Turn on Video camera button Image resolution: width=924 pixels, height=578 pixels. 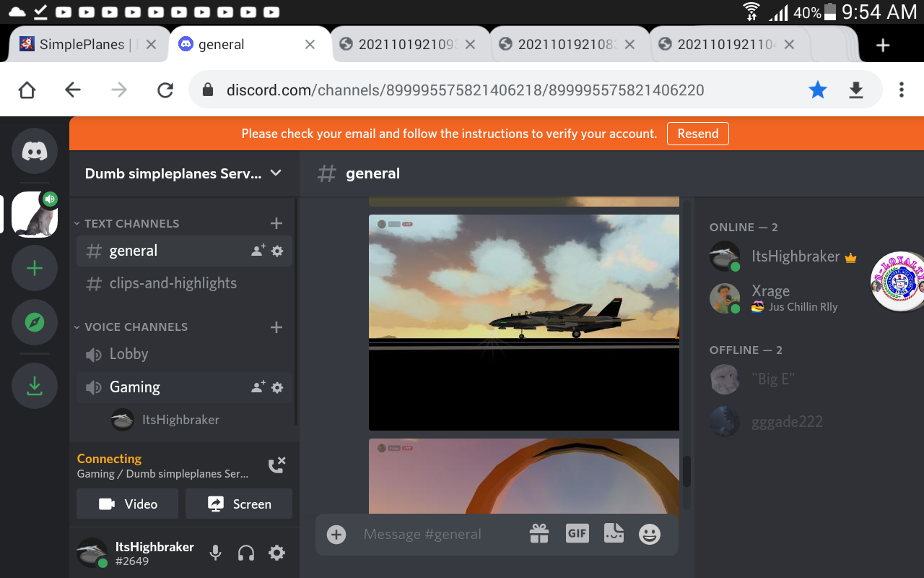[127, 504]
